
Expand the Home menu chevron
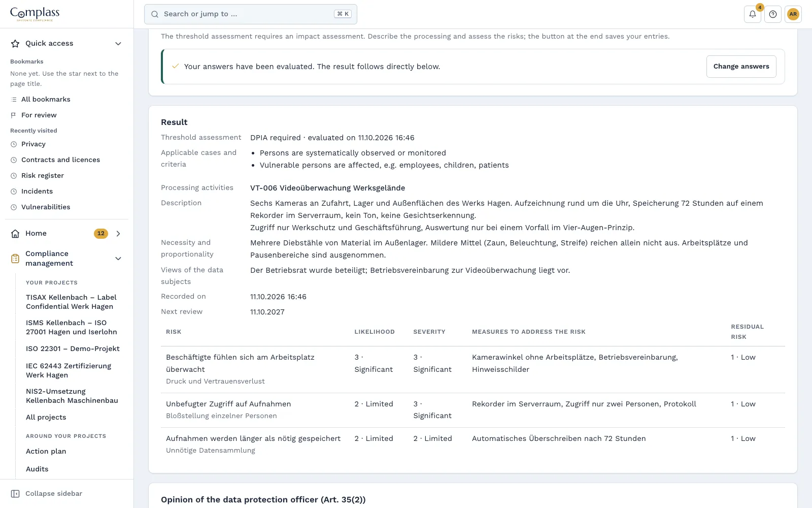click(x=118, y=234)
